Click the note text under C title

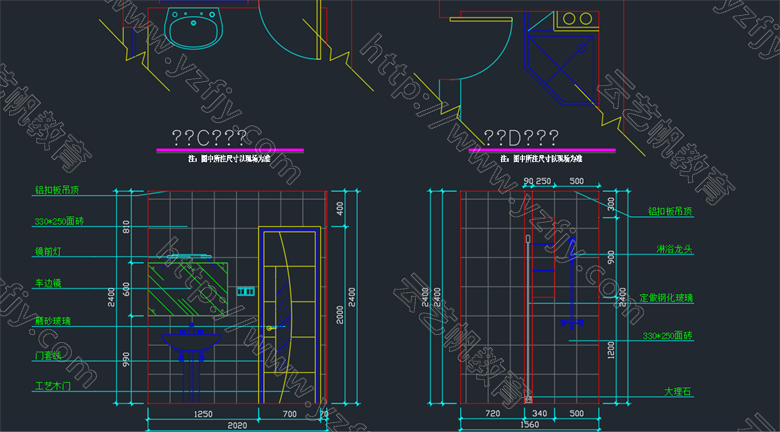pyautogui.click(x=229, y=159)
